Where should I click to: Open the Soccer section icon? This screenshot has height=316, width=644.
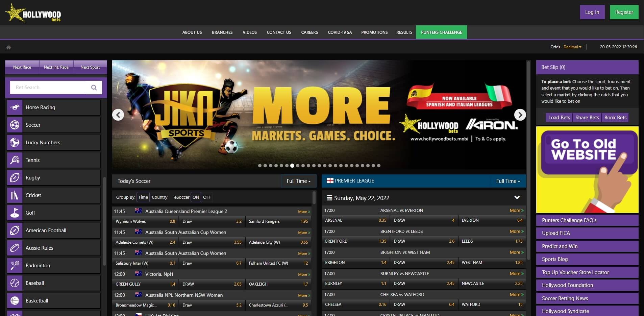coord(15,125)
